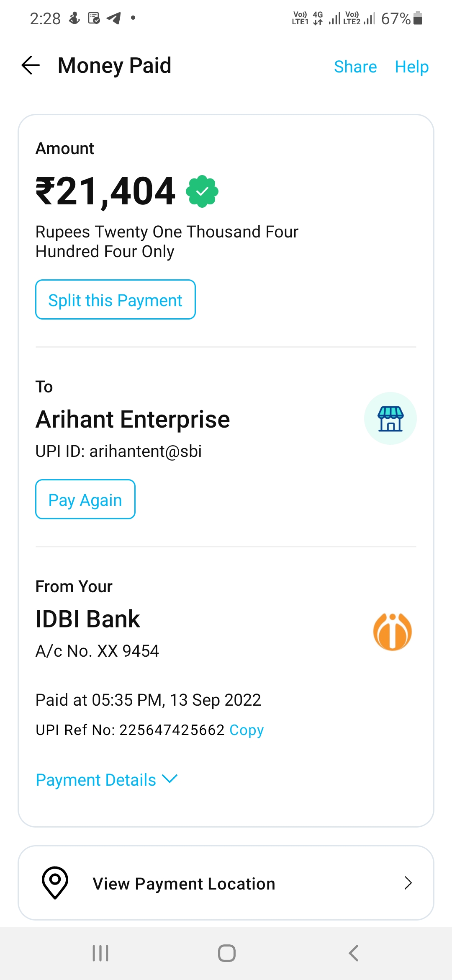Tap the battery indicator in status bar
This screenshot has width=452, height=980.
[x=418, y=18]
